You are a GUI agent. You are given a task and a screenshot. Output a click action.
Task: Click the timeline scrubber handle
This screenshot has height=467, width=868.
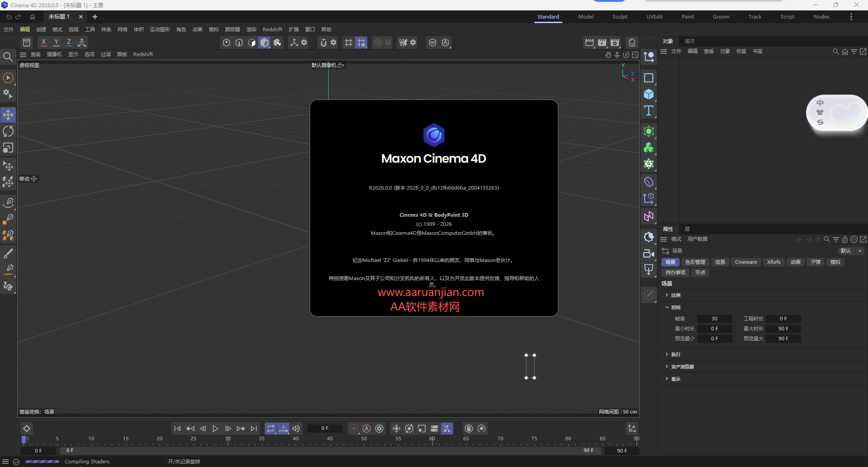point(24,439)
